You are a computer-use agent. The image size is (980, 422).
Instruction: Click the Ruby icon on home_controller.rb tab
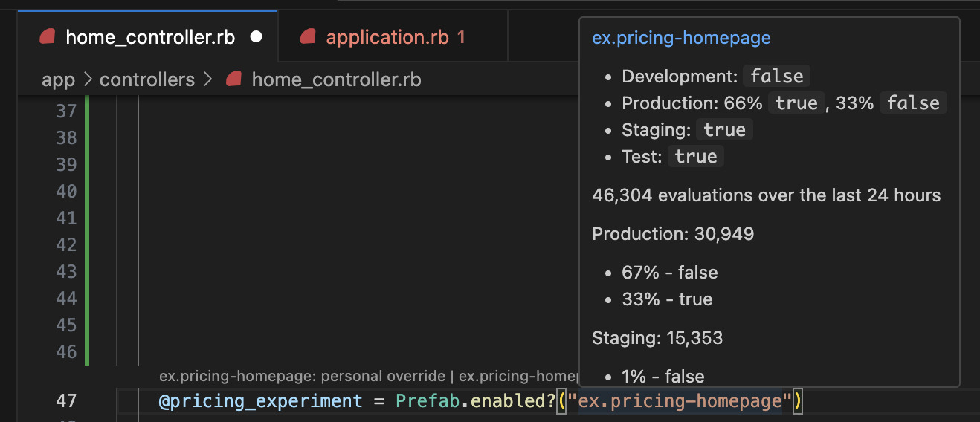click(x=48, y=37)
